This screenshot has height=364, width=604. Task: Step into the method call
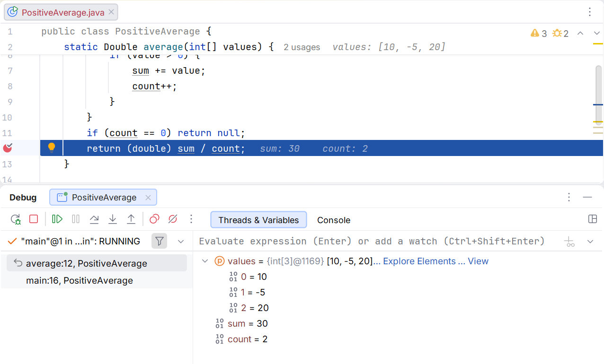click(113, 219)
